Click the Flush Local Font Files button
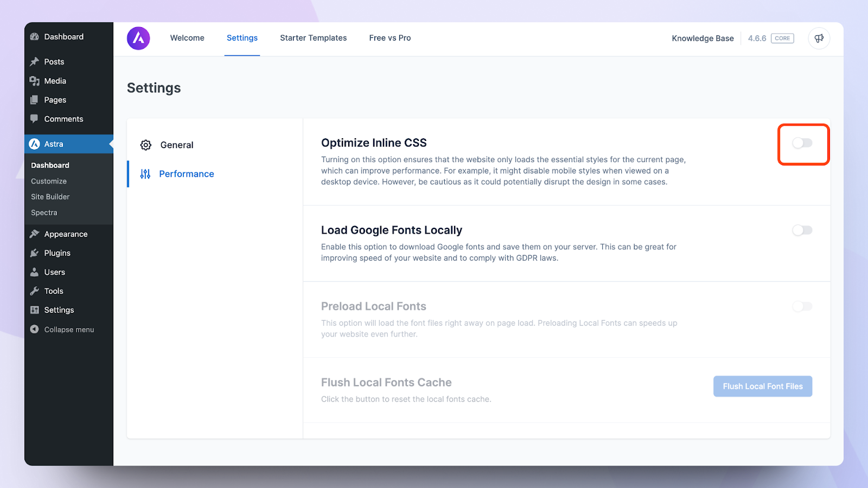 (x=763, y=387)
